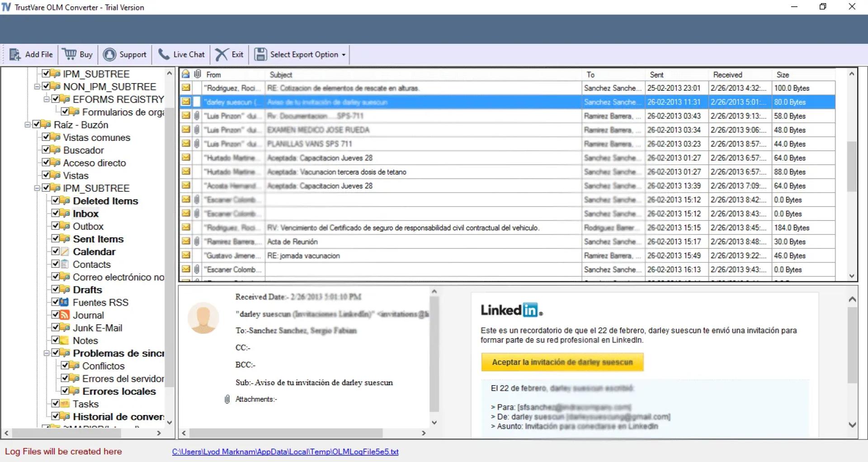
Task: Toggle the Tasks folder checkbox
Action: pyautogui.click(x=56, y=404)
